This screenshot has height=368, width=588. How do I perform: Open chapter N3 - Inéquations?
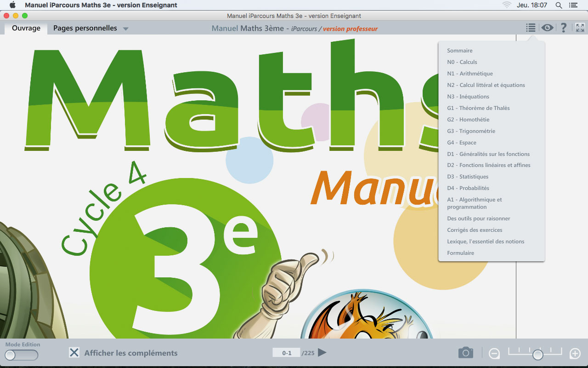[468, 97]
